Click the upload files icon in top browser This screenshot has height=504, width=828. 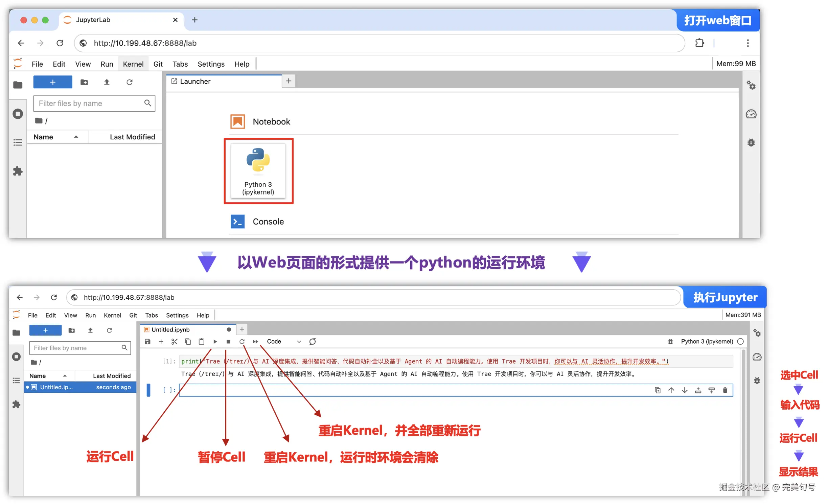pyautogui.click(x=107, y=82)
